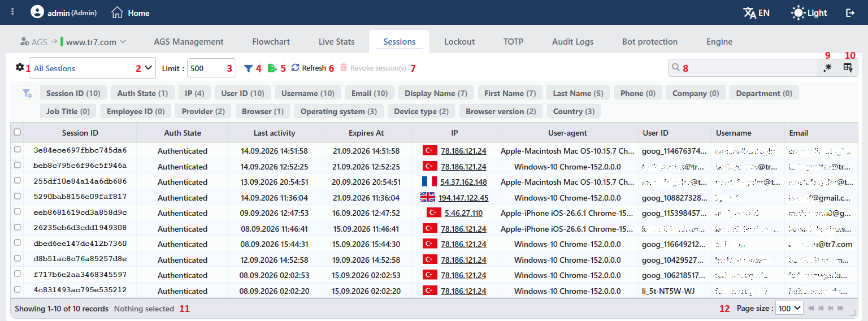The width and height of the screenshot is (868, 321).
Task: Sort by Expires At column header
Action: pos(366,133)
